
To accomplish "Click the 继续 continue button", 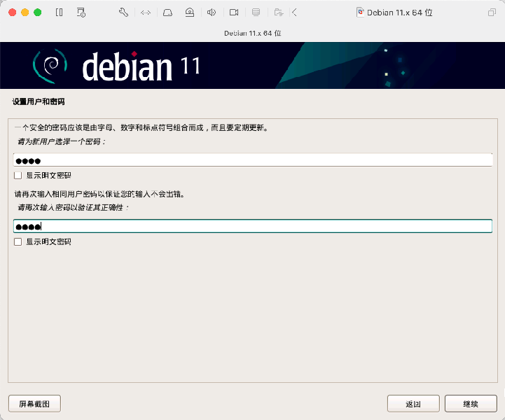I will (471, 404).
